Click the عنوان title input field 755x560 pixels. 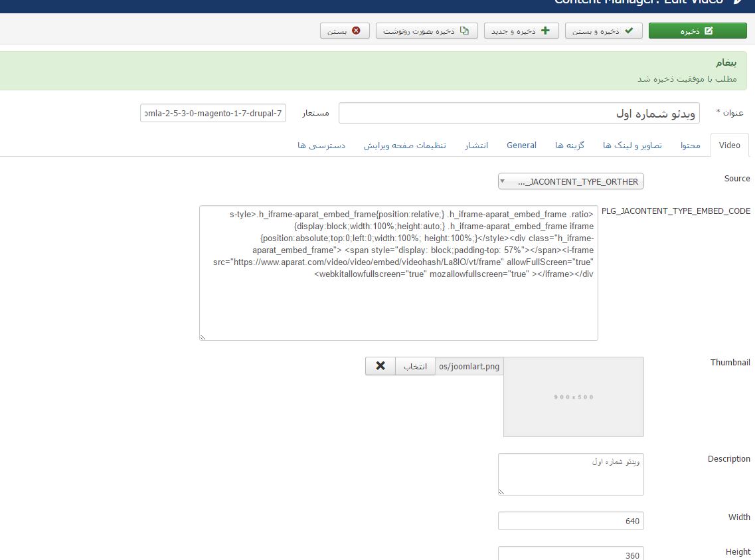[x=519, y=113]
